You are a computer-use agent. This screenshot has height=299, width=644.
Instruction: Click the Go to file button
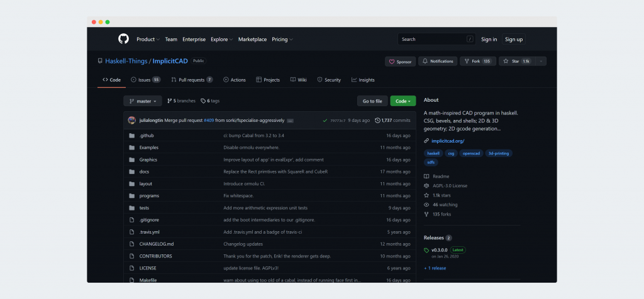coord(372,101)
